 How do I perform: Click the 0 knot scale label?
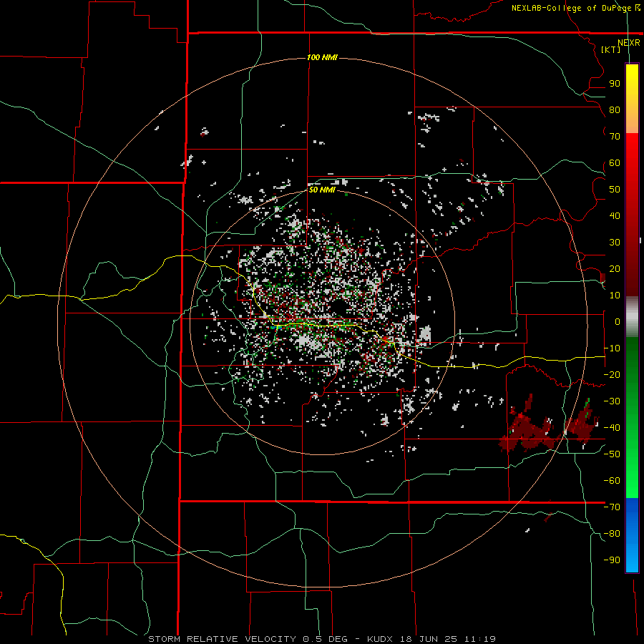click(618, 321)
